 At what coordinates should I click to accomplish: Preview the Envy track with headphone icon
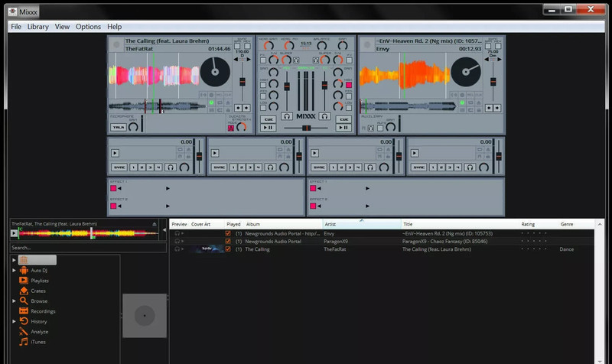point(177,233)
